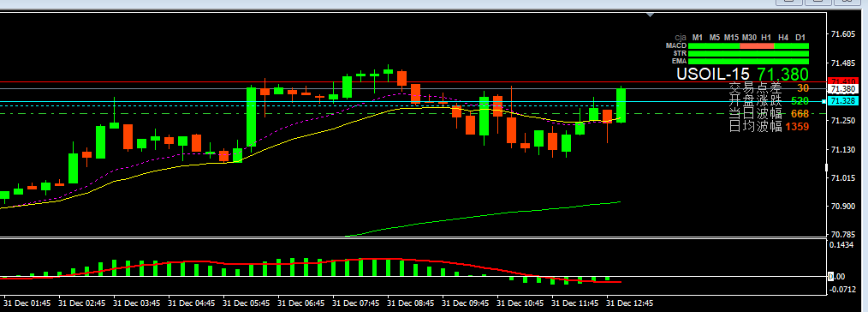Click the 日均波幅 label
This screenshot has height=312, width=868.
pos(755,126)
